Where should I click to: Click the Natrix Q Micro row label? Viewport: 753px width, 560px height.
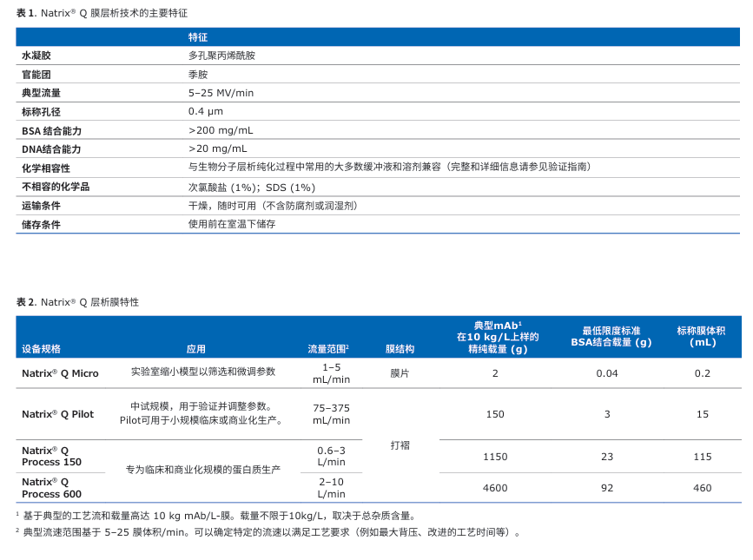click(60, 373)
